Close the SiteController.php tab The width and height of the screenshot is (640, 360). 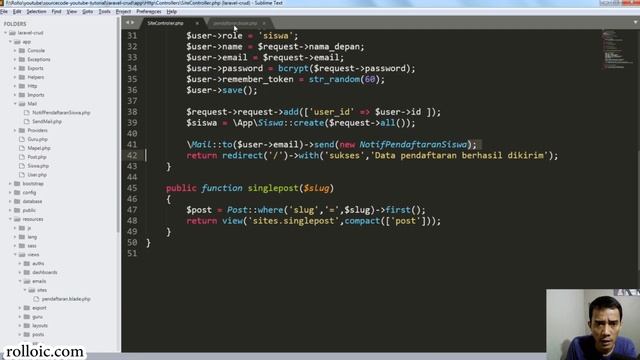[x=197, y=23]
